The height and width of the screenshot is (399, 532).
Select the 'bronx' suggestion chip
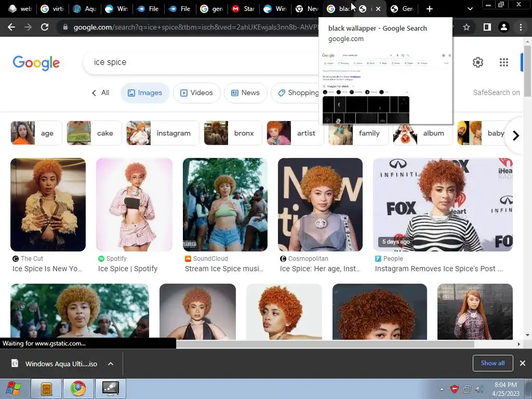233,133
